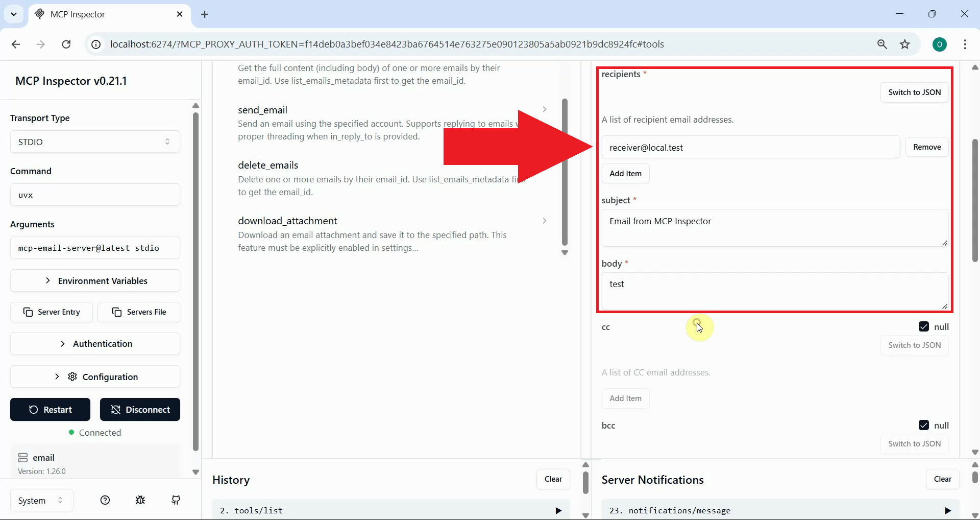
Task: Check the cc null checkbox
Action: tap(924, 326)
